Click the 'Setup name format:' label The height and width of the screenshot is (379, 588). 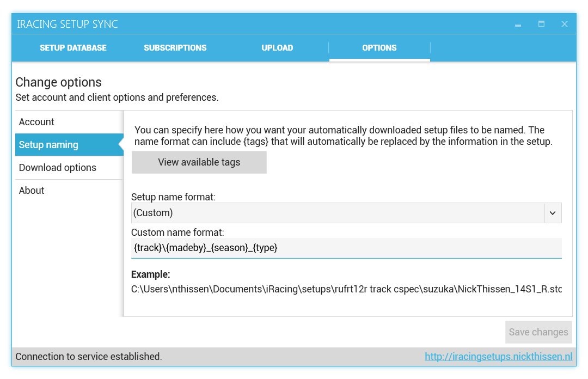173,197
